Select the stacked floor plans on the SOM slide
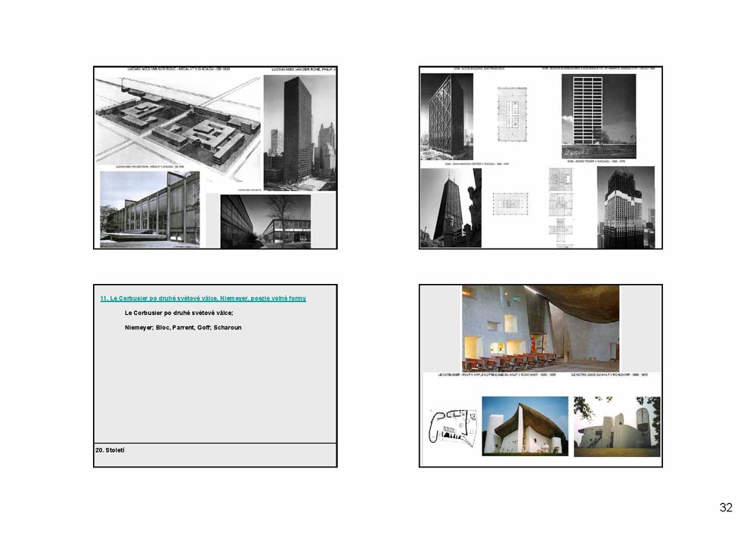The height and width of the screenshot is (534, 756). (x=560, y=208)
